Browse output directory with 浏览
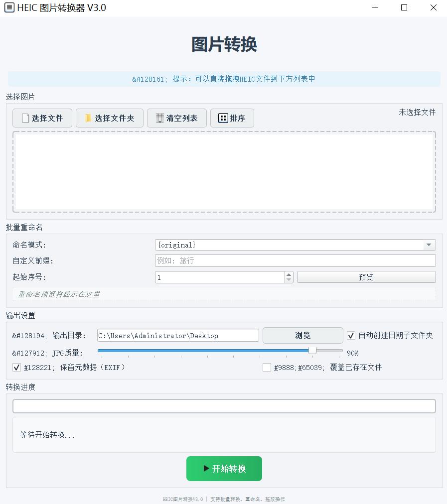This screenshot has height=504, width=447. click(302, 335)
